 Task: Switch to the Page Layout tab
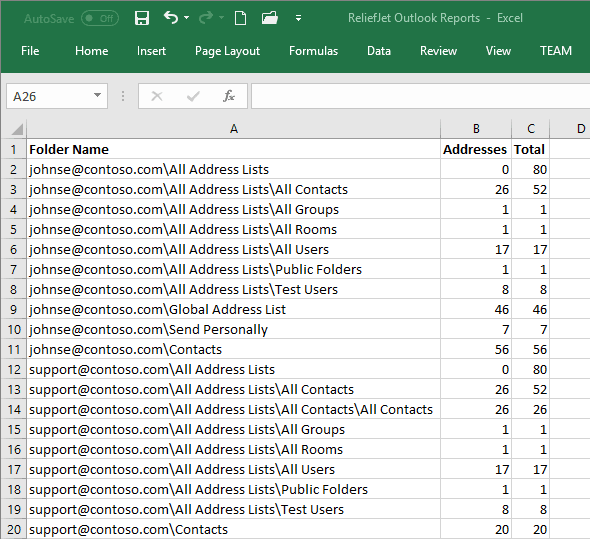pyautogui.click(x=227, y=51)
